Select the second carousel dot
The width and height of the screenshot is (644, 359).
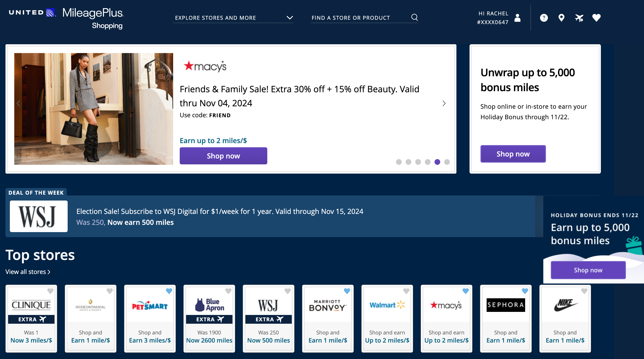click(x=408, y=162)
